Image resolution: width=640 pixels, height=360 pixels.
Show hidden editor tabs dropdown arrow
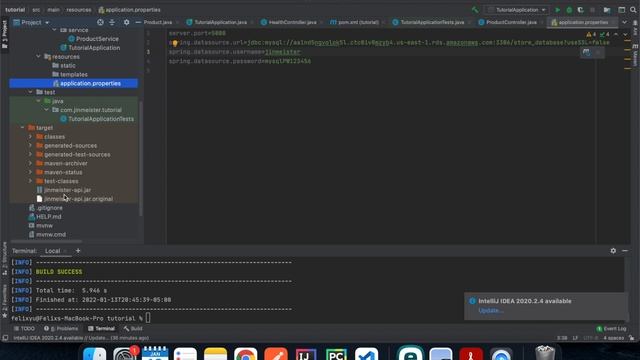[x=624, y=22]
